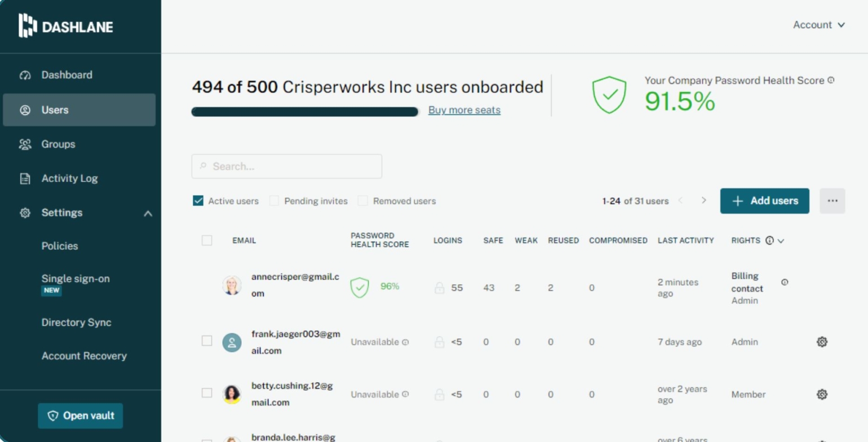The height and width of the screenshot is (442, 868).
Task: Uncheck the Active users filter
Action: point(198,201)
